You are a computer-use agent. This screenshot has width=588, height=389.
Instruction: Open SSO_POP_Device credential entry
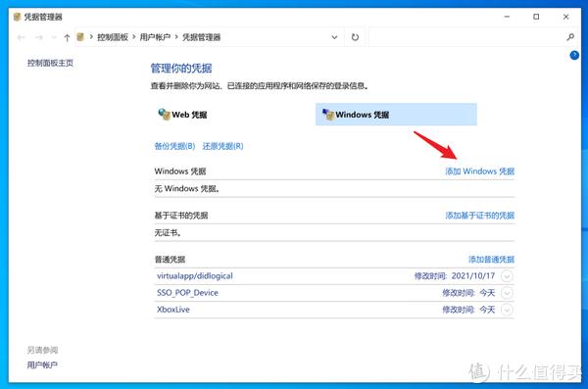point(187,293)
